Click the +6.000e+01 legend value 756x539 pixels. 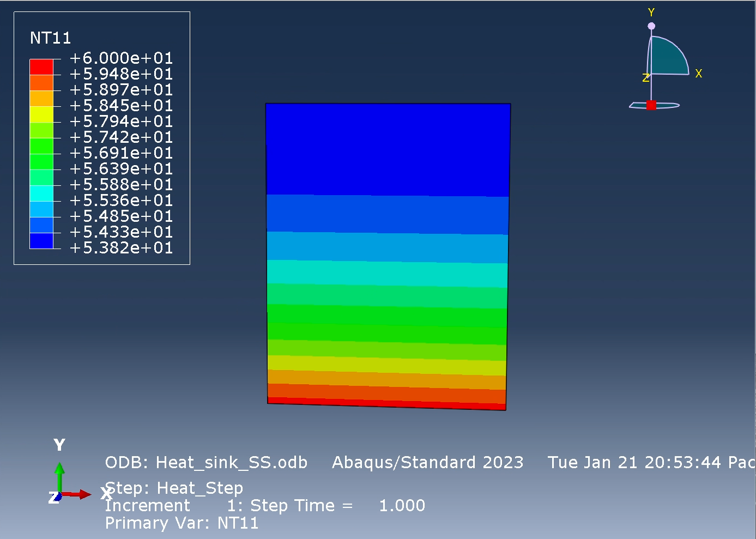(x=120, y=58)
